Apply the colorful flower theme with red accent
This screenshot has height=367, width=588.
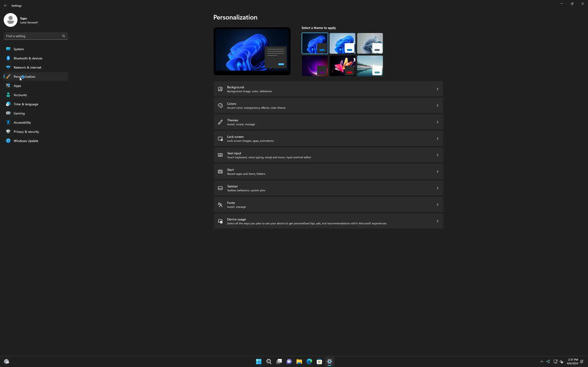[342, 66]
